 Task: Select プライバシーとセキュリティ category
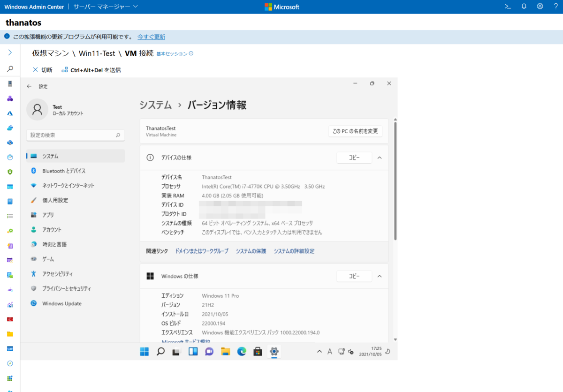click(76, 289)
